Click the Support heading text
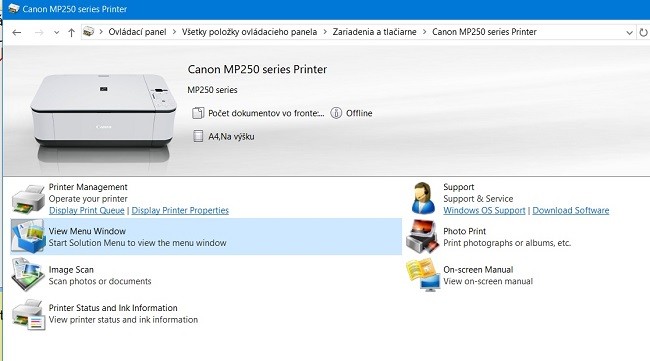This screenshot has height=361, width=650. [458, 187]
